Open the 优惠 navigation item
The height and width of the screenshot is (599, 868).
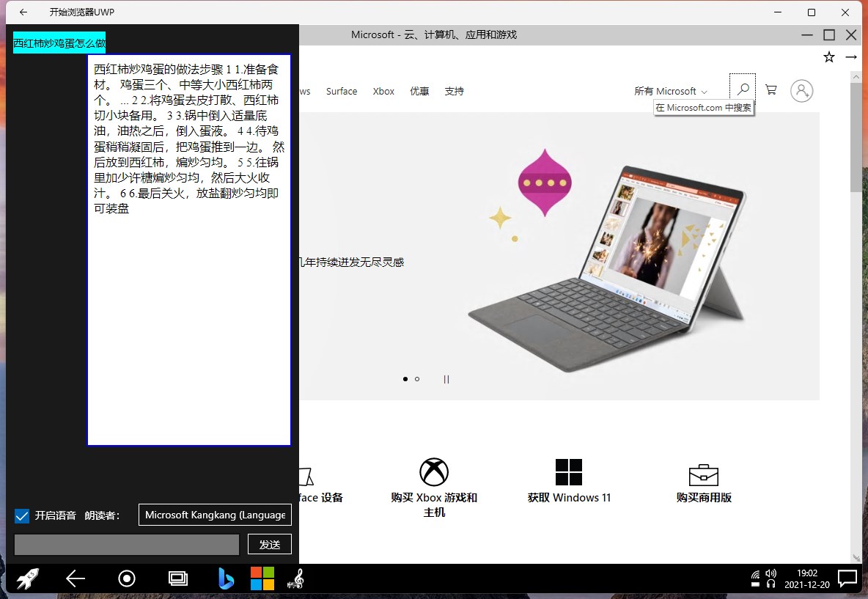click(x=419, y=92)
